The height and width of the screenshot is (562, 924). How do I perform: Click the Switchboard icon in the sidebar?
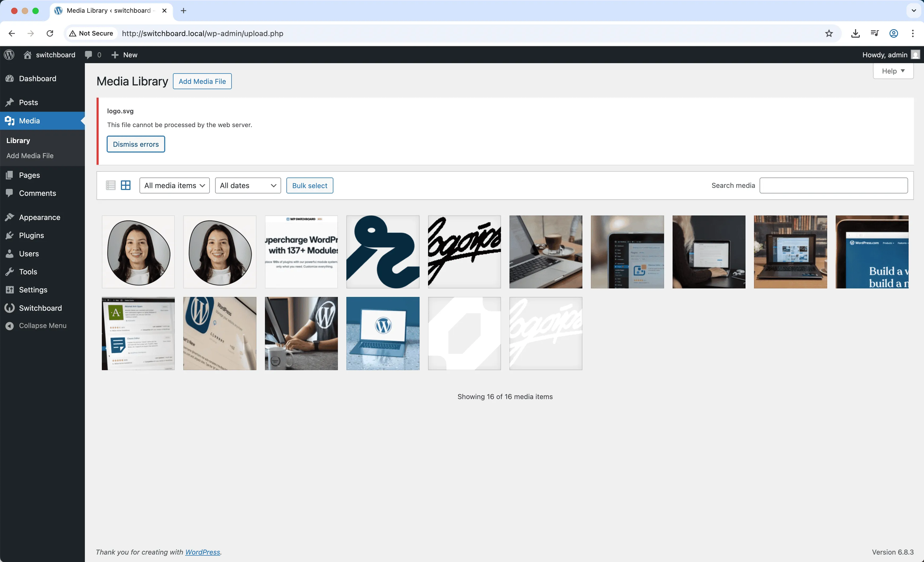[10, 308]
